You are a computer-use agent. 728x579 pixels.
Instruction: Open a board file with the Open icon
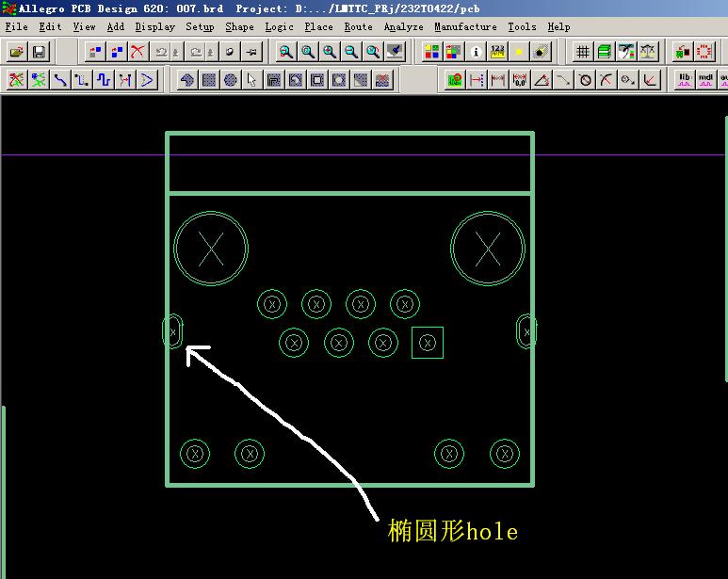[17, 52]
